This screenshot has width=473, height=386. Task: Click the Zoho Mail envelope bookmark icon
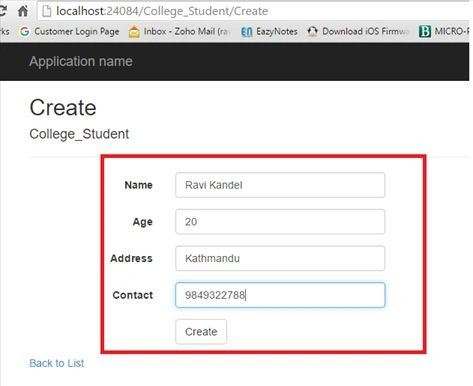(134, 32)
